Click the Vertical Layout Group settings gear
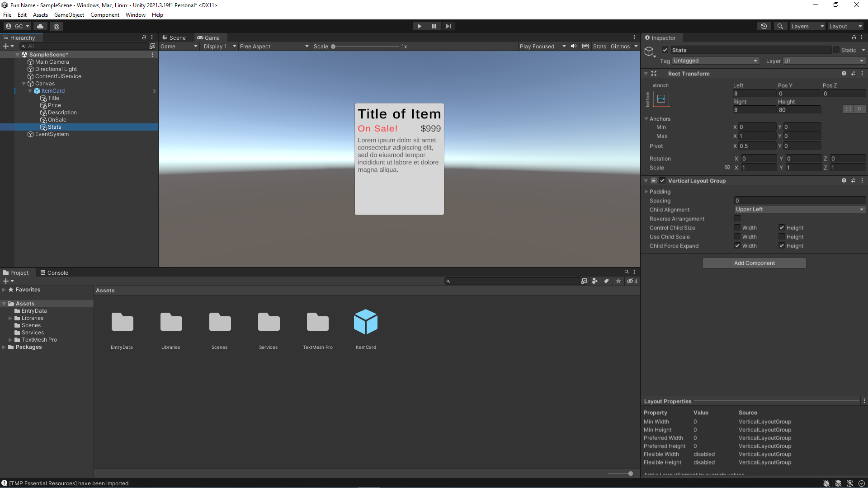 862,181
